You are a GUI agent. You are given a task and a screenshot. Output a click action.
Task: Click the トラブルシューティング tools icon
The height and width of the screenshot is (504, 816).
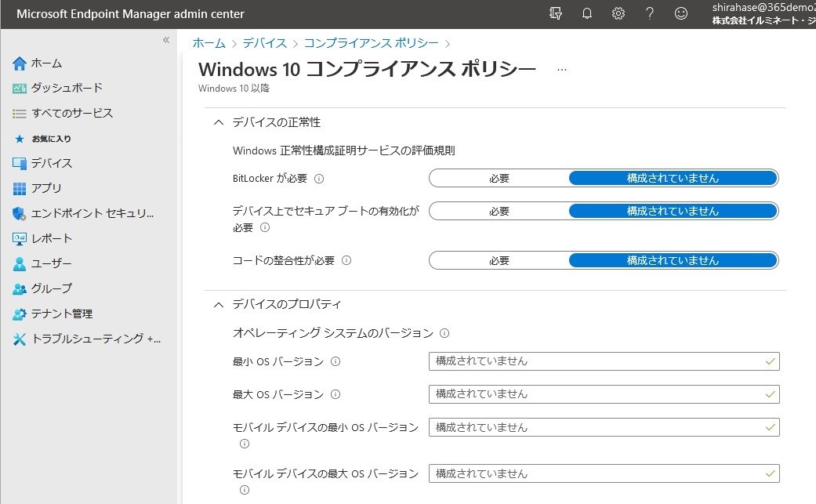click(20, 339)
